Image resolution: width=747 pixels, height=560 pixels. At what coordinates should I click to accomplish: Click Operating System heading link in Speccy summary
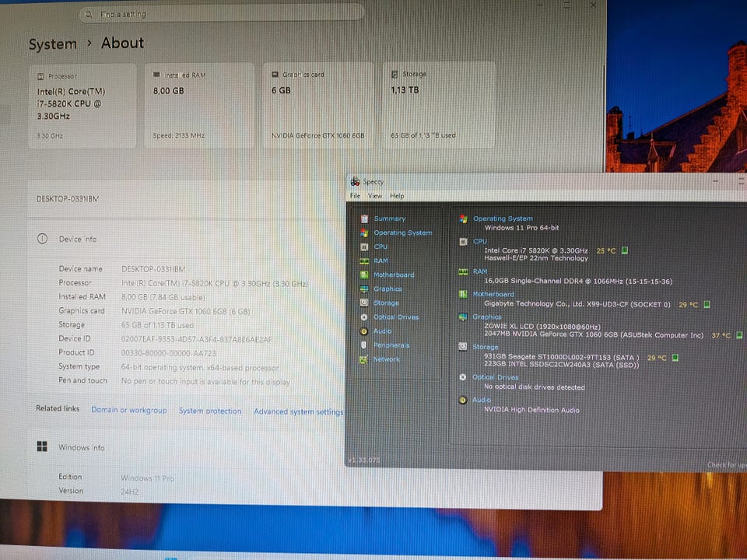[503, 219]
